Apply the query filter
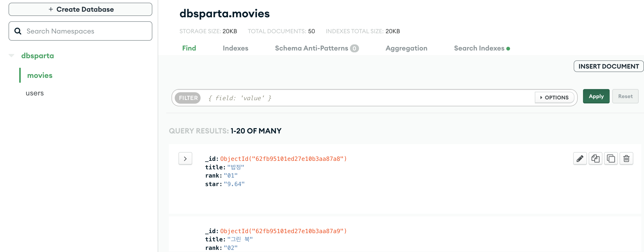Image resolution: width=644 pixels, height=252 pixels. tap(596, 96)
